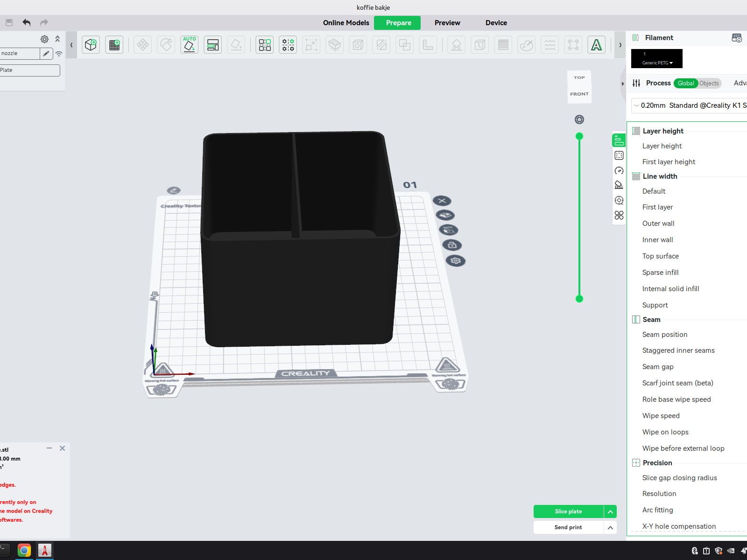Click the Save disk icon

click(x=9, y=22)
